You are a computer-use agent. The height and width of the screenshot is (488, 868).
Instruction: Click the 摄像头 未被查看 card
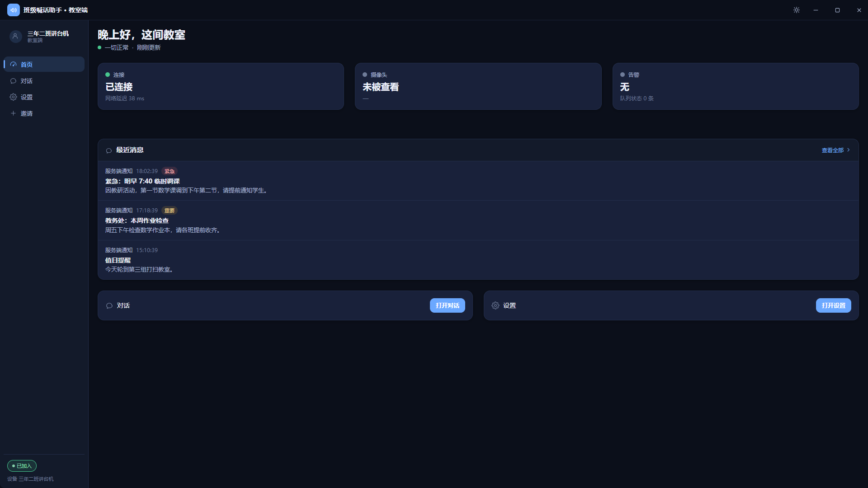[478, 86]
